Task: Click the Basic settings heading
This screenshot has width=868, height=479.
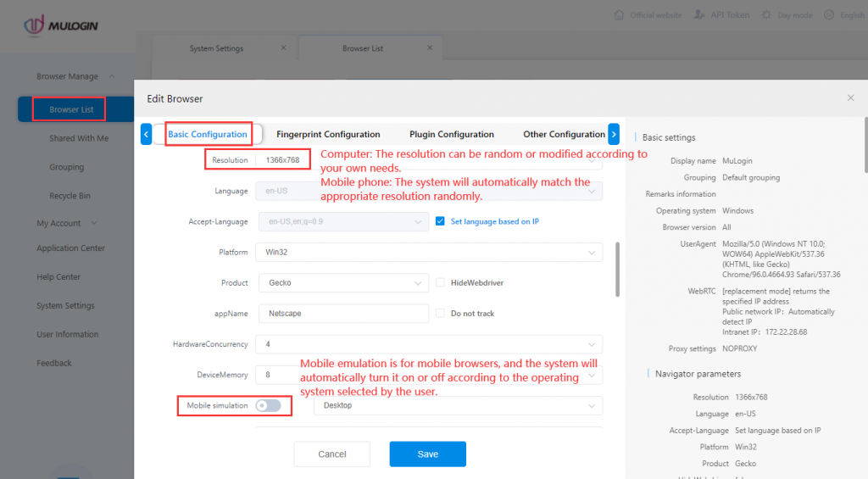Action: point(669,137)
